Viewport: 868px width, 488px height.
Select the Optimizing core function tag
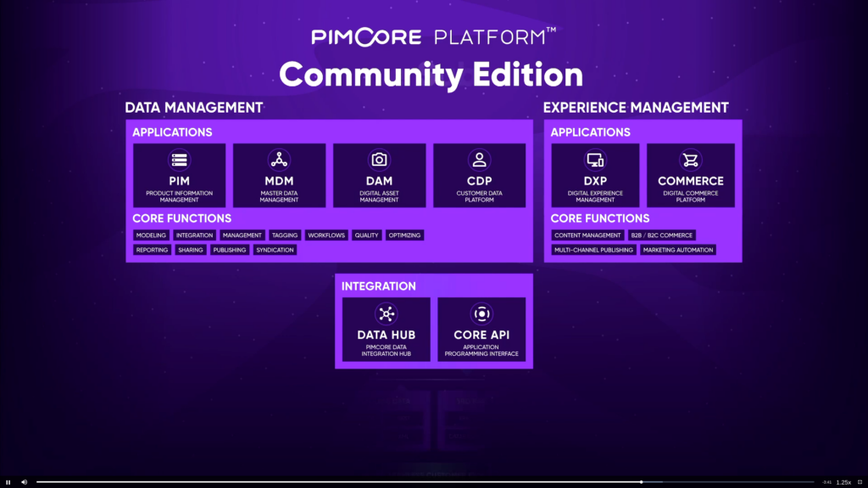pyautogui.click(x=404, y=236)
